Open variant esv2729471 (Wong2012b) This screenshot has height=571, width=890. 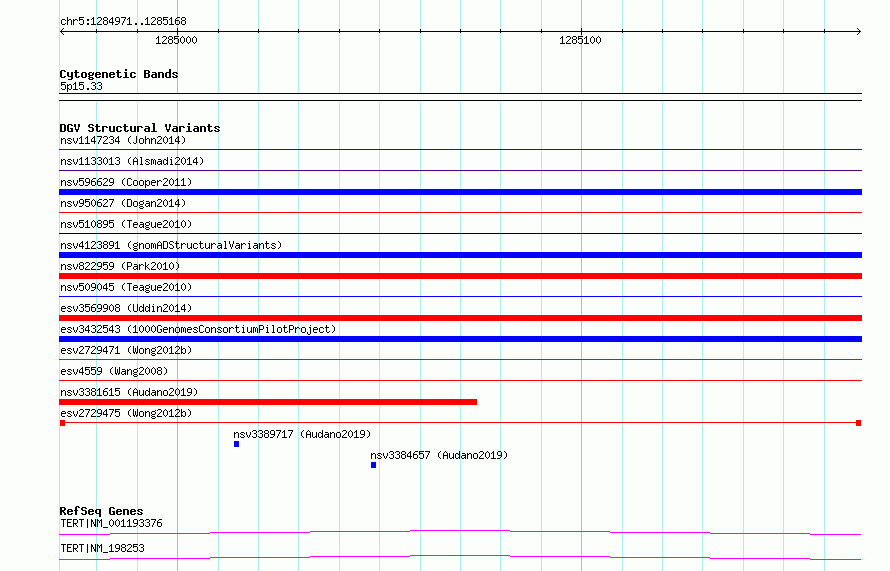coord(126,350)
